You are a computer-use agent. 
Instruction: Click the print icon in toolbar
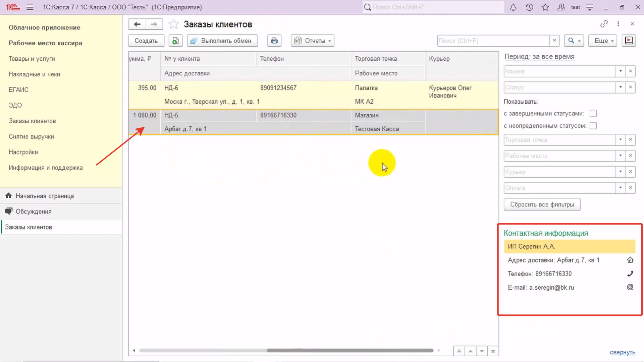[274, 41]
